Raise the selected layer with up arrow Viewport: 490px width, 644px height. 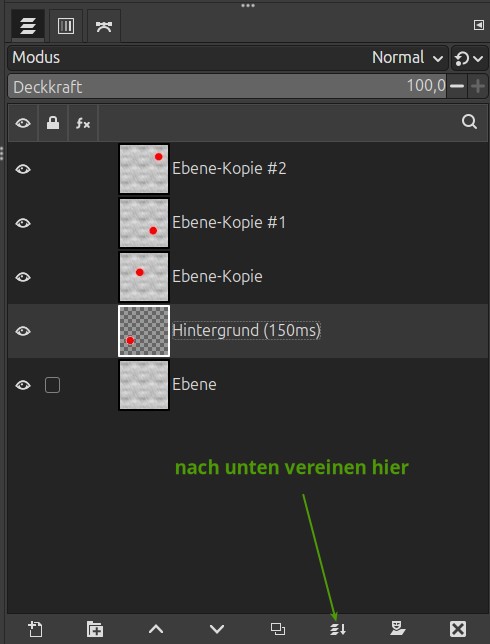pyautogui.click(x=156, y=628)
